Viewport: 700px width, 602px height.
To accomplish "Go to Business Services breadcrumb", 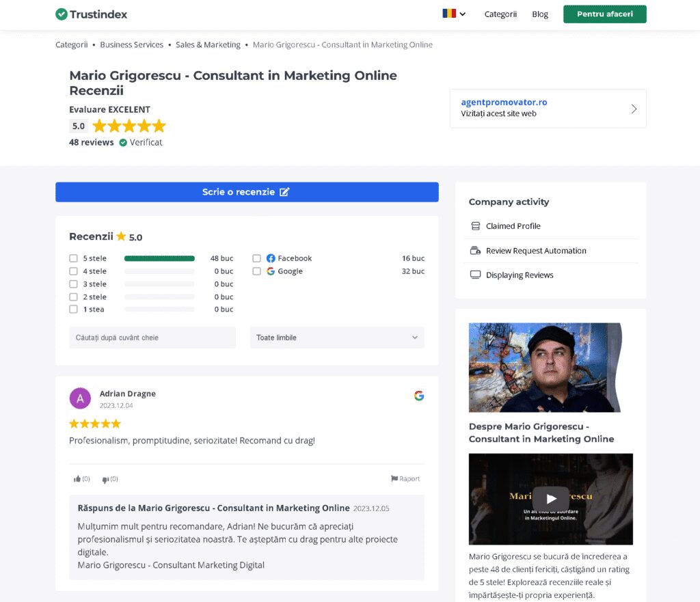I will pos(132,44).
